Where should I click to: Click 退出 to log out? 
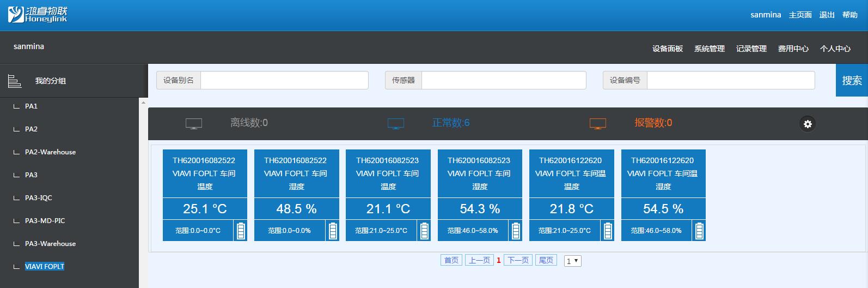pyautogui.click(x=827, y=15)
